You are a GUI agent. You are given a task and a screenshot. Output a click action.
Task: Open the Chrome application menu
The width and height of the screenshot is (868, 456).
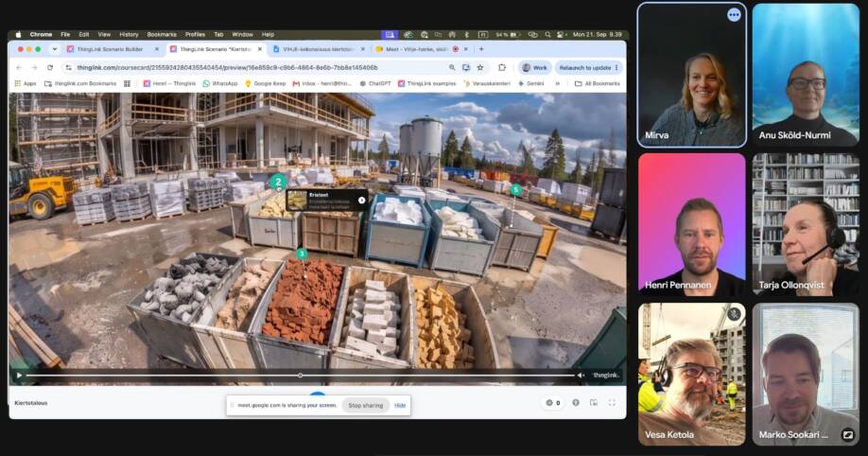point(41,34)
